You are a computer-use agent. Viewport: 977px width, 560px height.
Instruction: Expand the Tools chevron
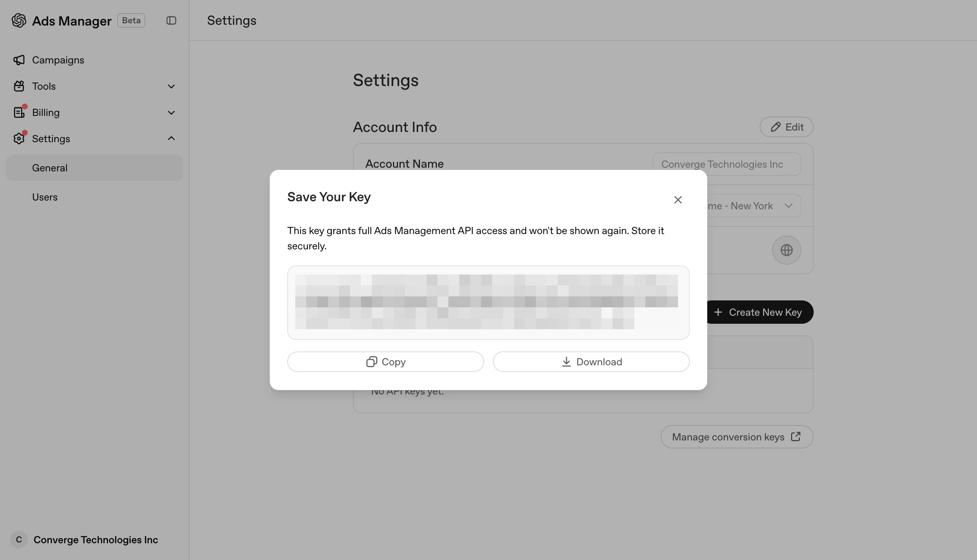(171, 86)
